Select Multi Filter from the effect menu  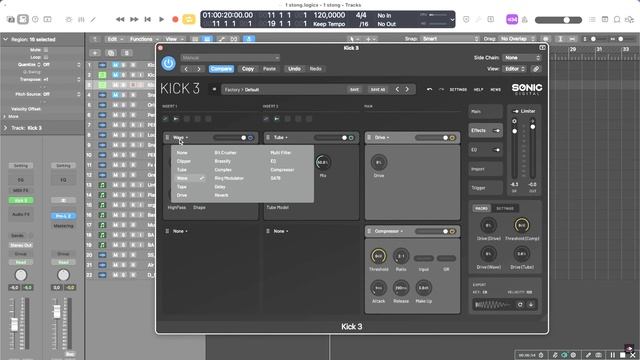[281, 153]
